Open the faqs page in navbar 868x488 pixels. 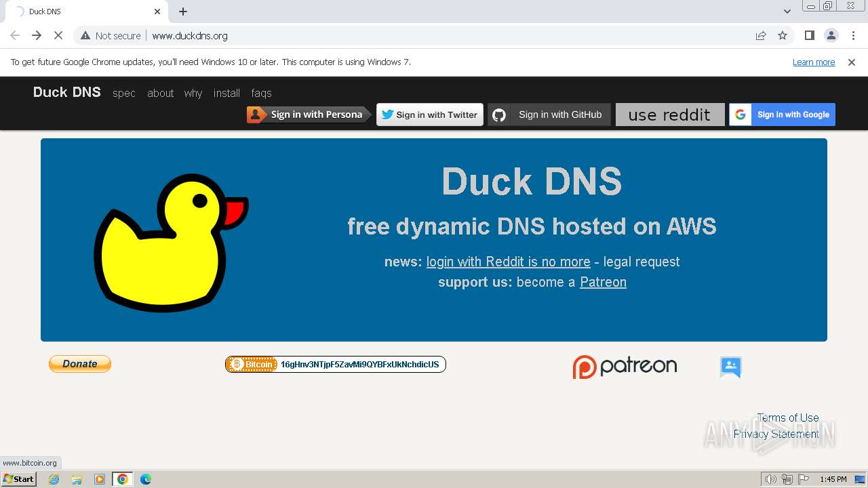pos(261,93)
